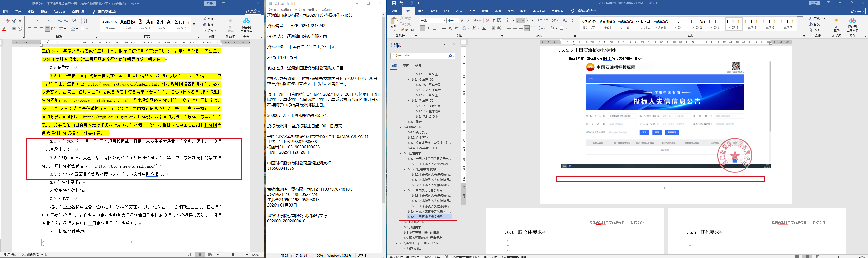Apply strikethrough in right Word ribbon
This screenshot has width=868, height=258.
pos(444,28)
